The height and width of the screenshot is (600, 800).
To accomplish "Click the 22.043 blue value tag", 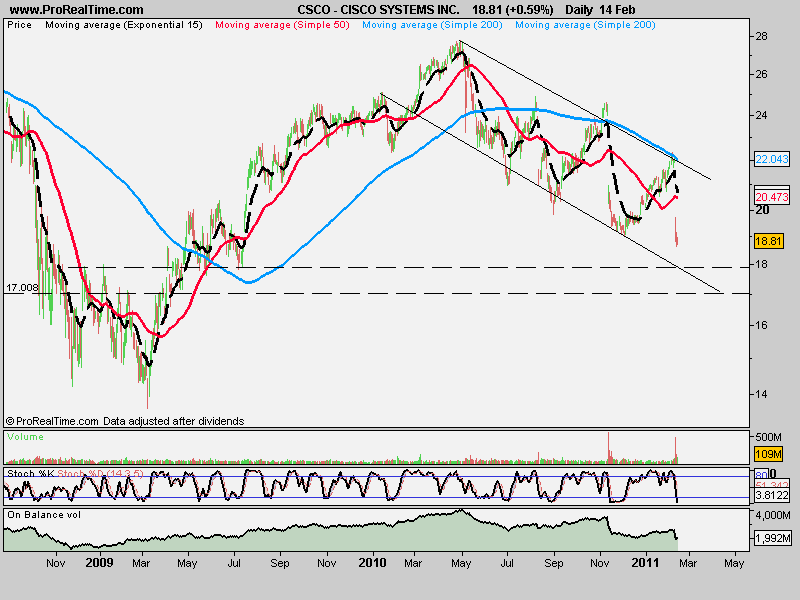I will coord(771,159).
